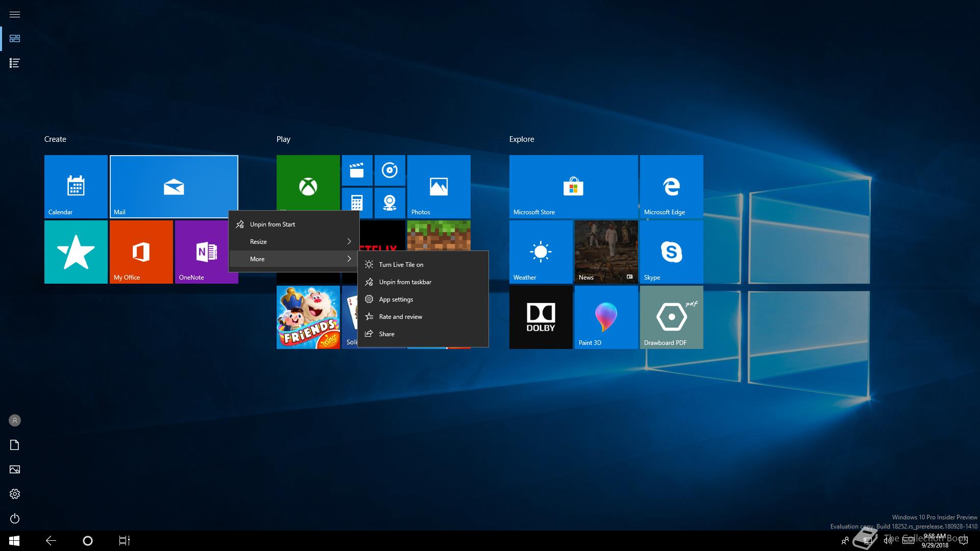Open volume control in system tray
The height and width of the screenshot is (551, 980).
point(888,541)
